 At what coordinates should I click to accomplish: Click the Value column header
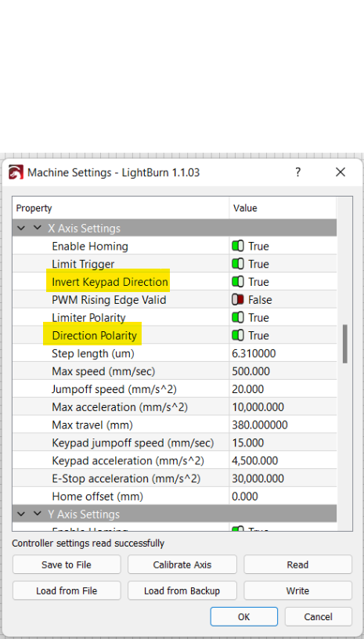pyautogui.click(x=283, y=208)
